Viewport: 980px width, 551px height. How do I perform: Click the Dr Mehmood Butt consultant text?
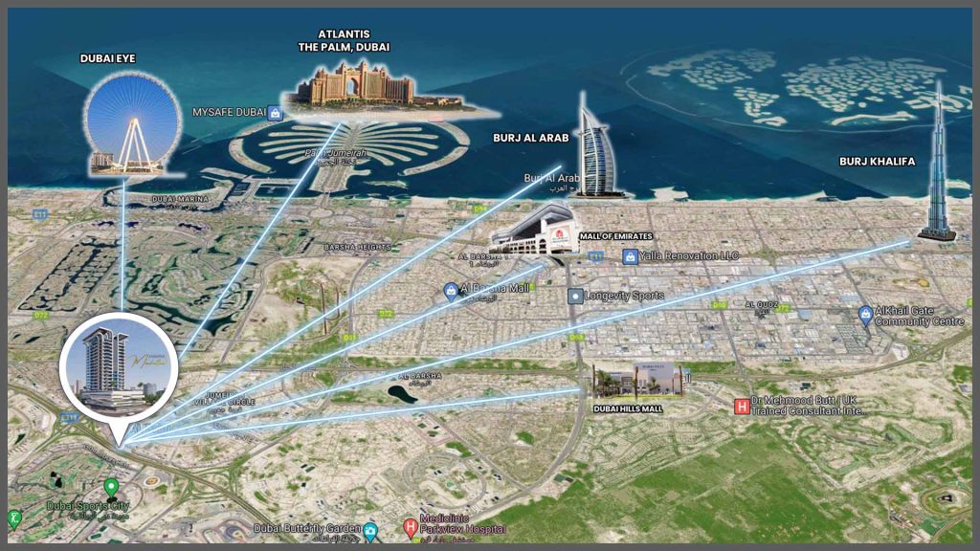coord(809,406)
